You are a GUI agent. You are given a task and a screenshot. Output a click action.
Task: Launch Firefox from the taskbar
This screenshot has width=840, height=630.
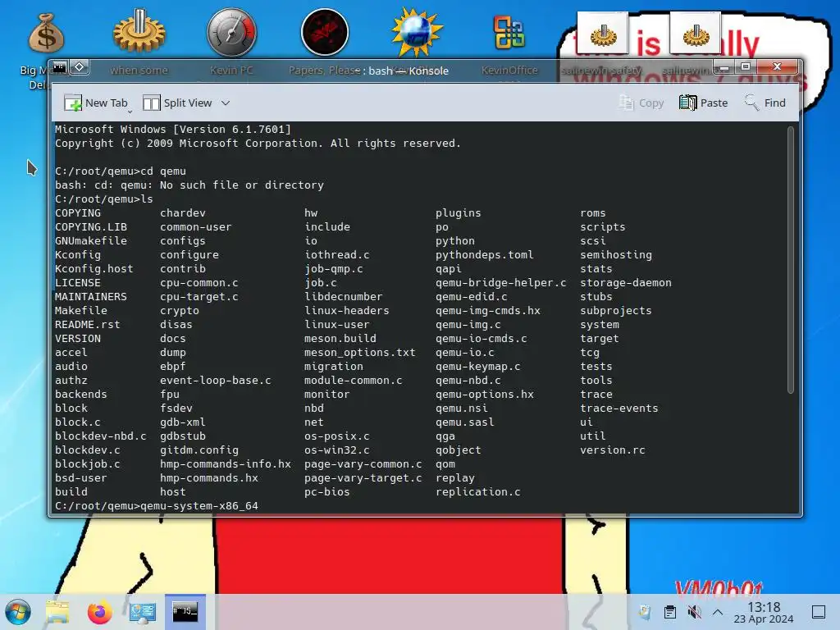(x=99, y=612)
